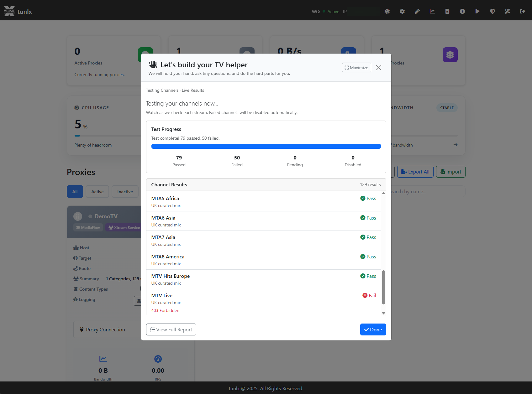Click the play triangle icon in navbar

click(x=477, y=11)
